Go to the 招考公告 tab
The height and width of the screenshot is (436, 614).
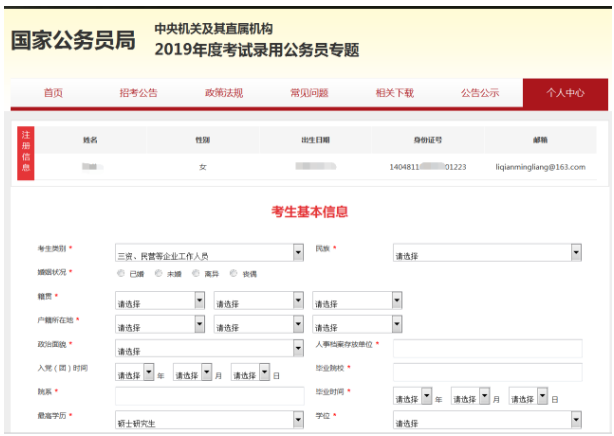138,93
